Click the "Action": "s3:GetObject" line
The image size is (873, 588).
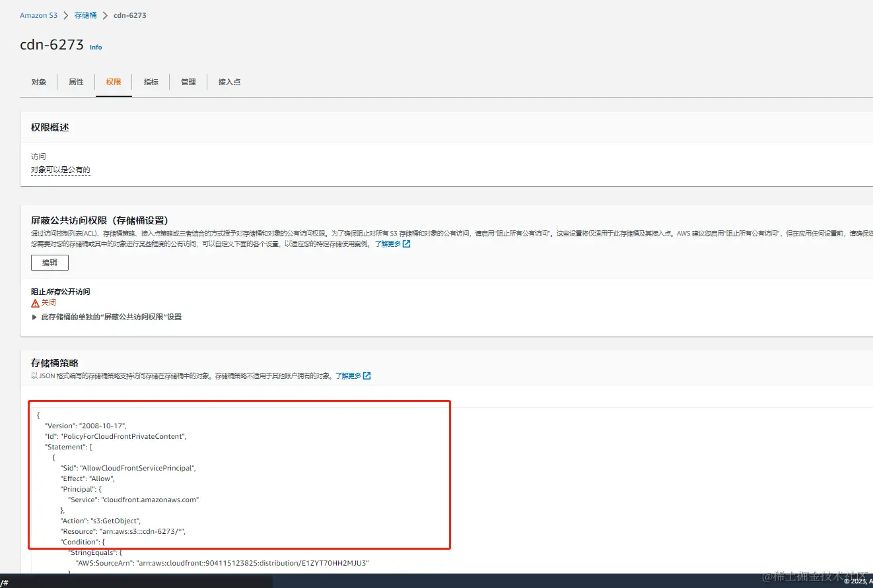(x=100, y=521)
